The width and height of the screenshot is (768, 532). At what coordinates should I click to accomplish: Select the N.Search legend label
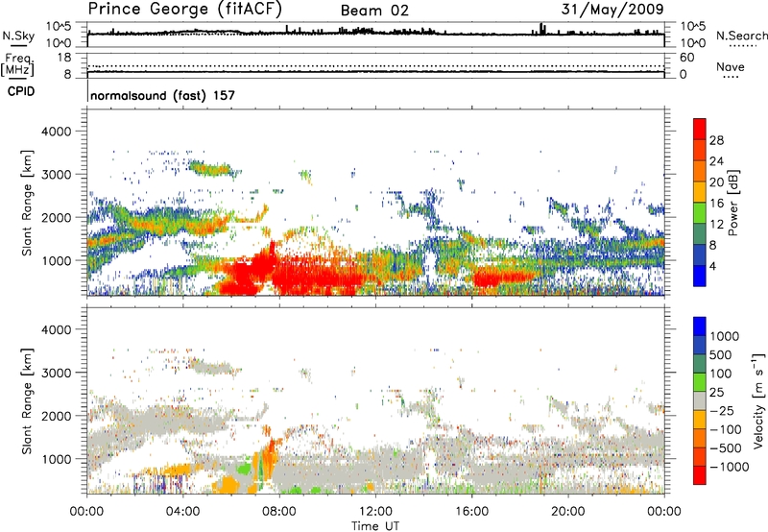[x=741, y=36]
